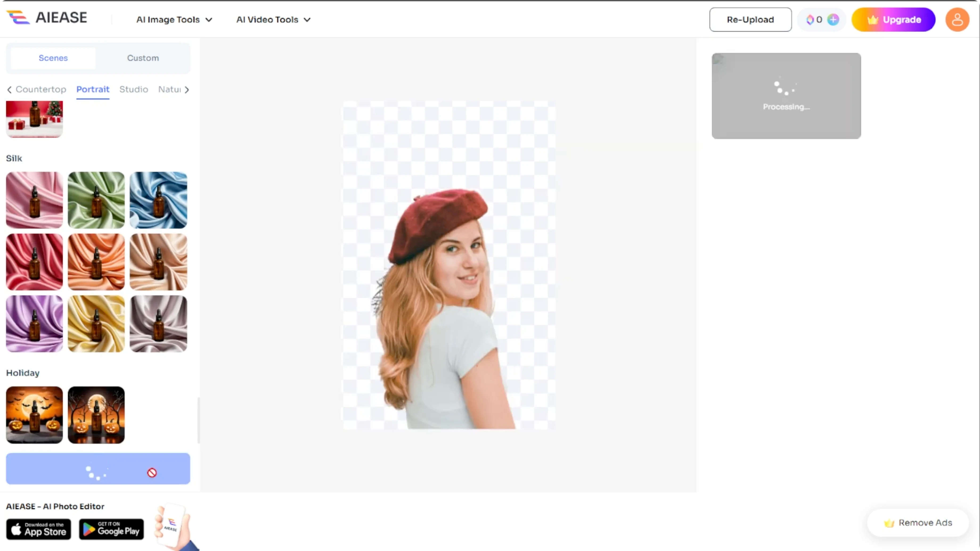Choose the blue silk background
980x551 pixels.
coord(158,200)
